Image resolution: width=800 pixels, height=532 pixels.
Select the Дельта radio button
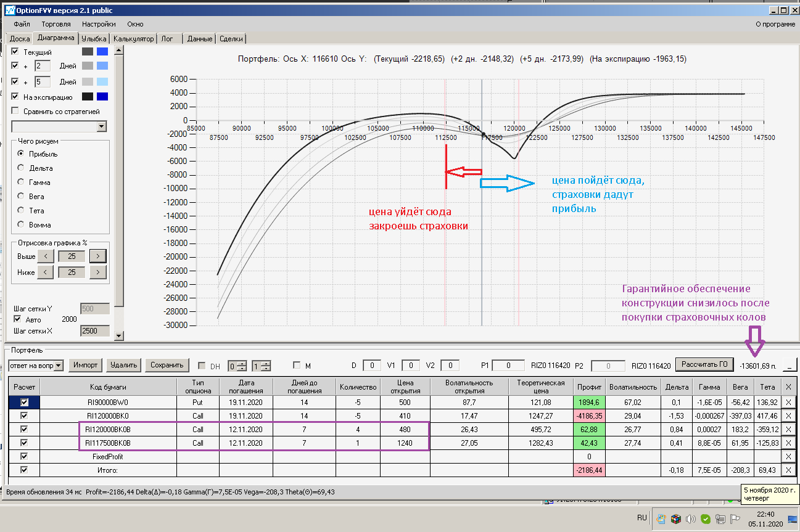(x=21, y=168)
